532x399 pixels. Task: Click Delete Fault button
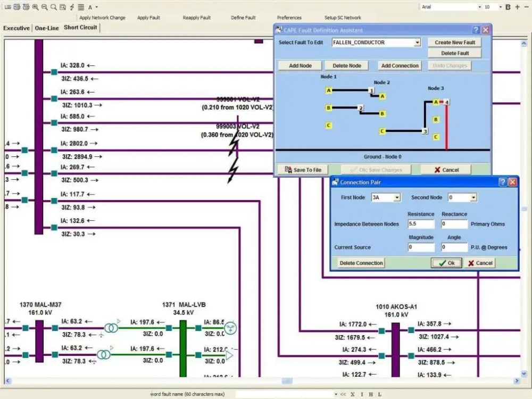(x=455, y=53)
